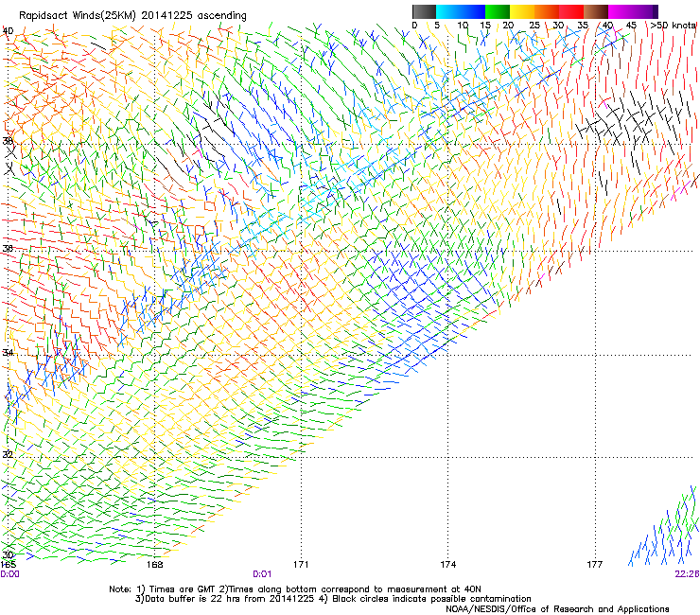Click the cyan-blue 5-15 knots legend swatch
700x615 pixels.
(461, 11)
